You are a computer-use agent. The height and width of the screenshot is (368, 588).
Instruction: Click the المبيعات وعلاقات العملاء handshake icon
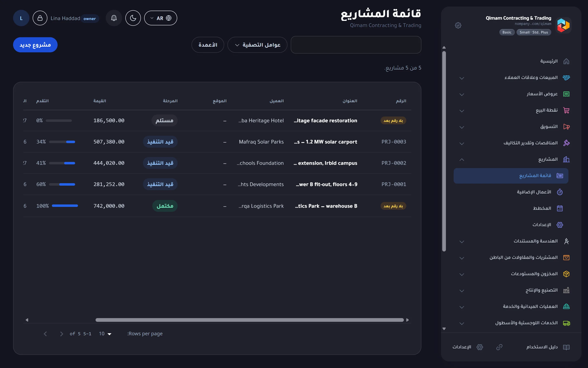pos(566,78)
